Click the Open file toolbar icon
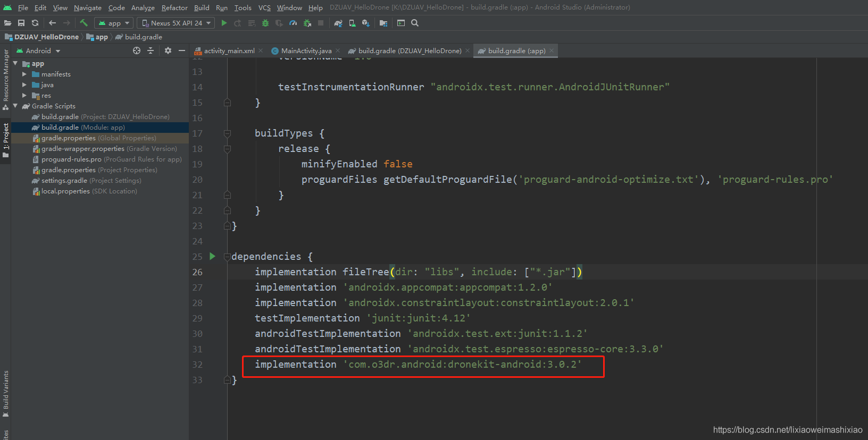868x440 pixels. 7,23
